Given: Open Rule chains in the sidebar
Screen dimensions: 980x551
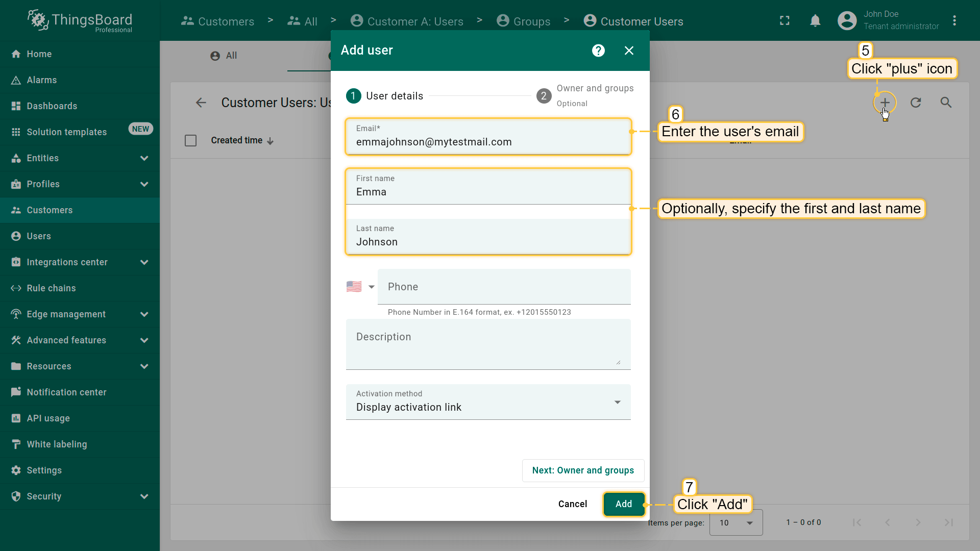Looking at the screenshot, I should point(51,288).
